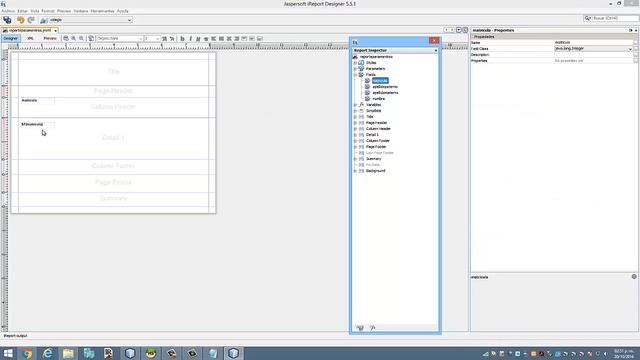The width and height of the screenshot is (640, 360).
Task: Switch to the Designer view tab
Action: click(x=11, y=38)
